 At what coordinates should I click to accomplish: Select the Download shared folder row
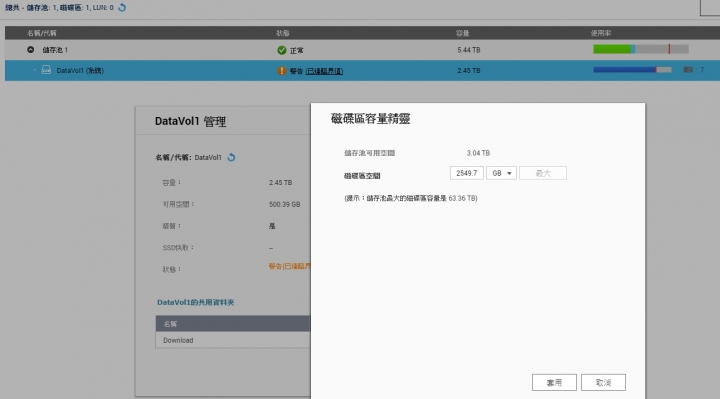233,340
